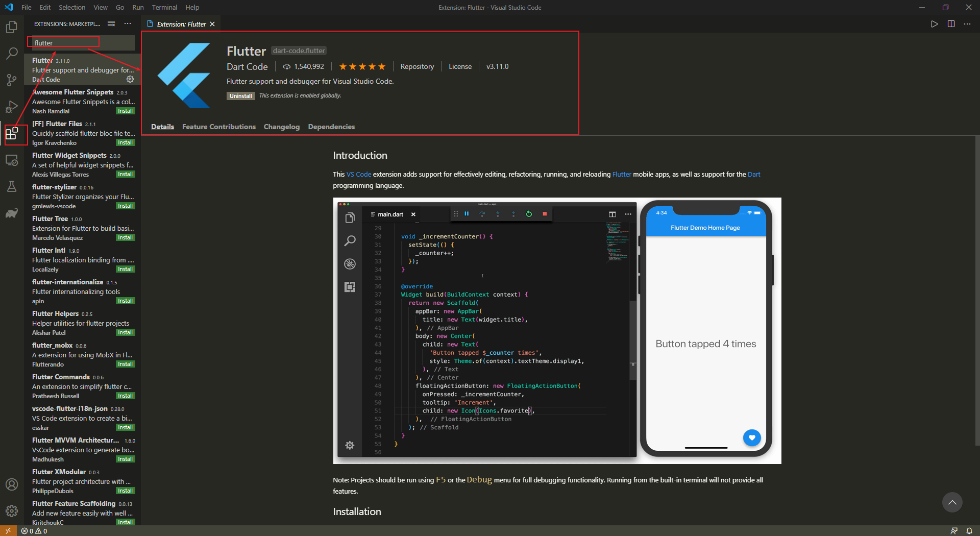Click the split editor right icon
Image resolution: width=980 pixels, height=536 pixels.
[x=951, y=24]
